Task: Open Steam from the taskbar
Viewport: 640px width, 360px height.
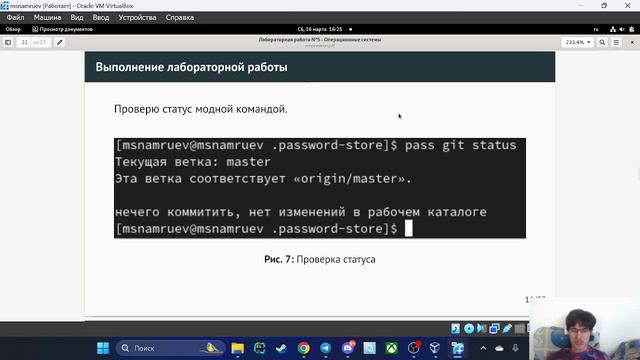Action: (x=282, y=348)
